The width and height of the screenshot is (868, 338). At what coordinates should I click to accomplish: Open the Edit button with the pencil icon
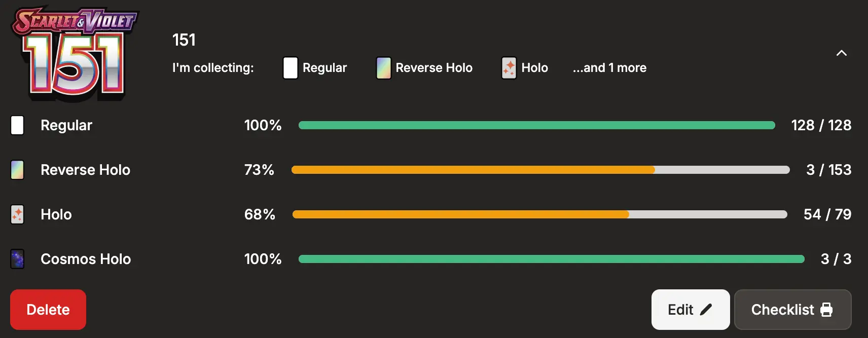(x=691, y=310)
